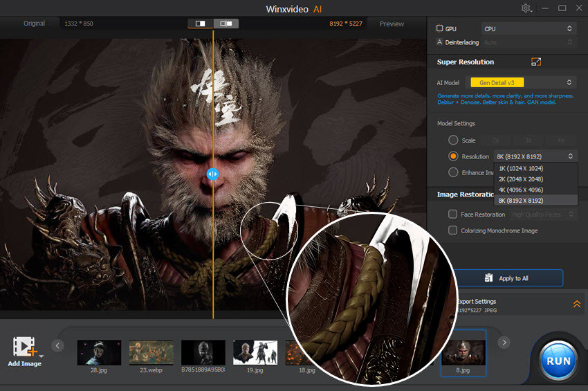Click the Add Image film icon
Image resolution: width=588 pixels, height=391 pixels.
point(24,346)
